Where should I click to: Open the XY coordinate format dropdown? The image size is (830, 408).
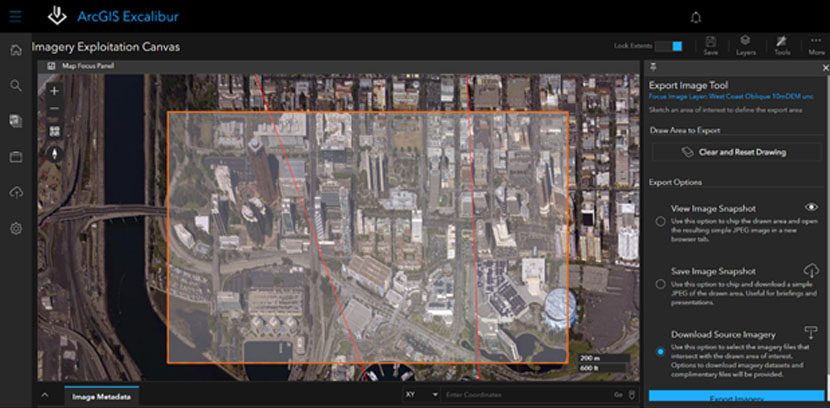(x=422, y=395)
